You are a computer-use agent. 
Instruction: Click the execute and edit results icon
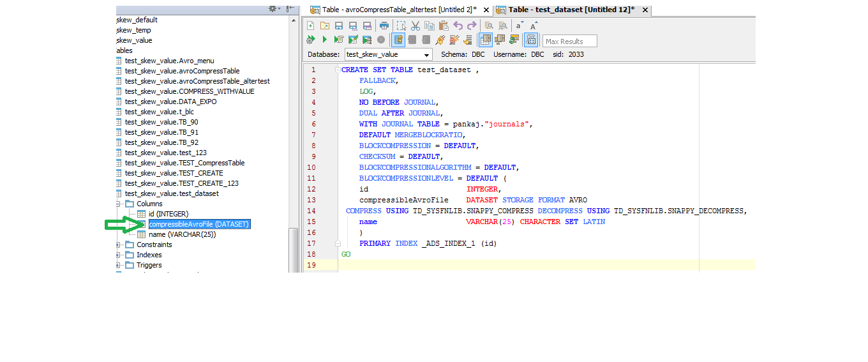coord(353,40)
